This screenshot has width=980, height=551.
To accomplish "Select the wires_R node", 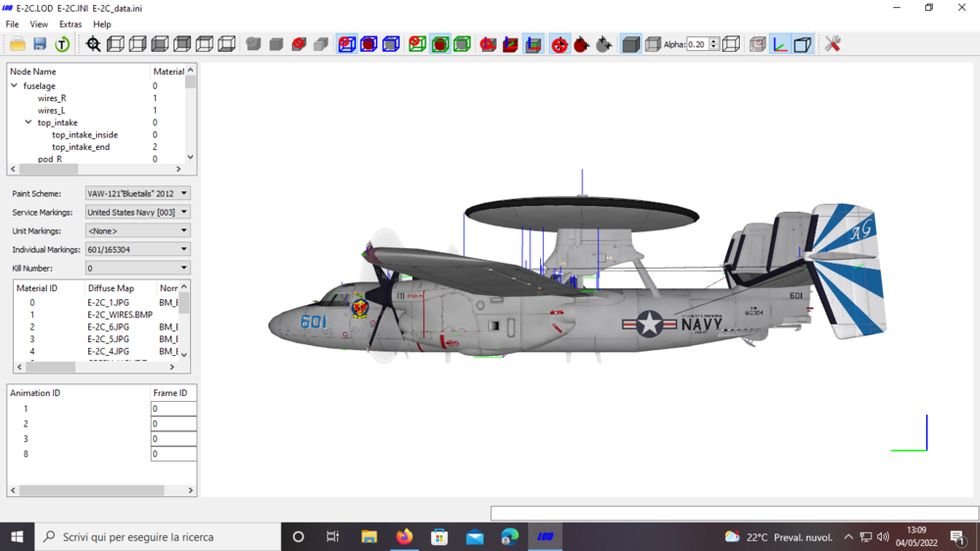I will 52,98.
